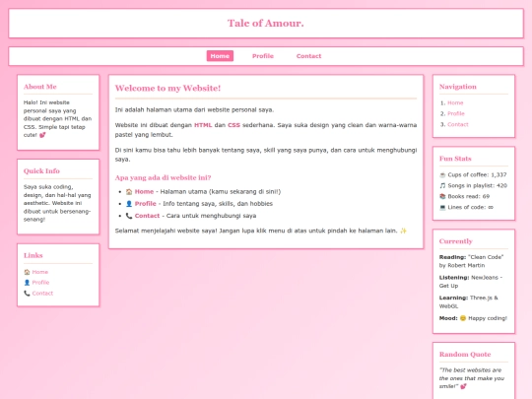This screenshot has height=399, width=532.
Task: Open Profile in the Navigation numbered list
Action: coord(456,113)
